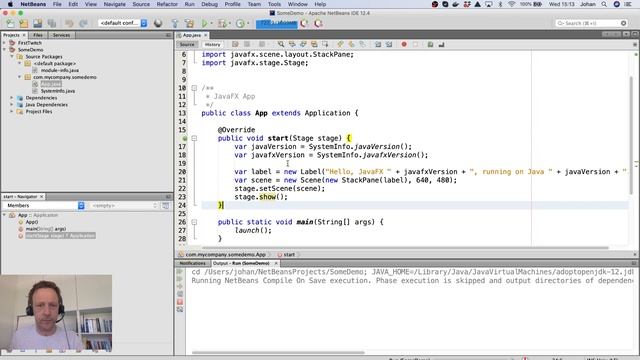Click the New Project toolbar icon

(24, 23)
